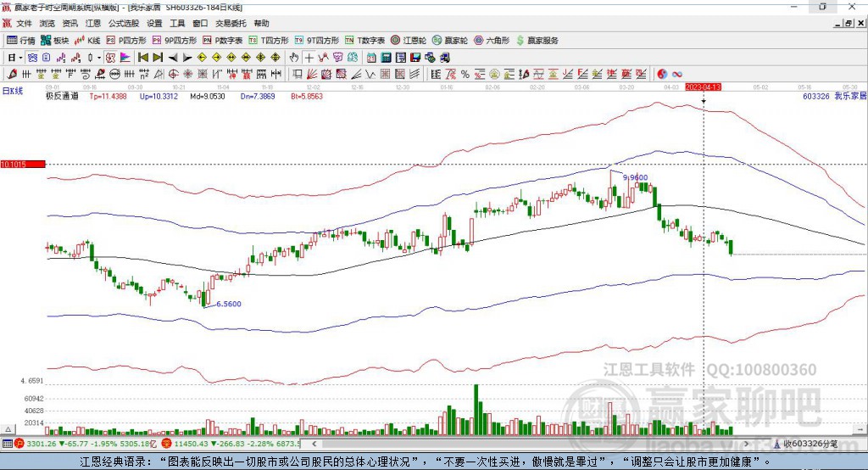Click the first yellow diamond navigation icon
The height and width of the screenshot is (470, 868).
pos(202,58)
